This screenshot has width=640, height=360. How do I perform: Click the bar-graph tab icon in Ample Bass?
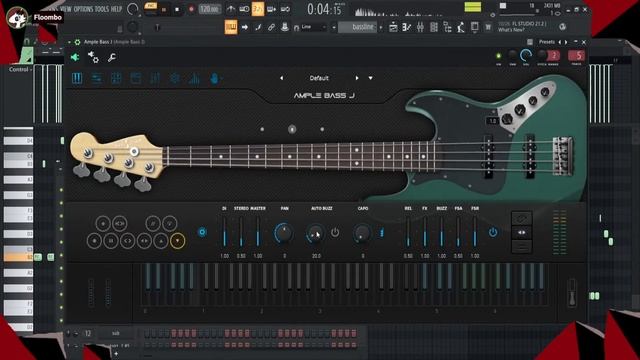194,78
